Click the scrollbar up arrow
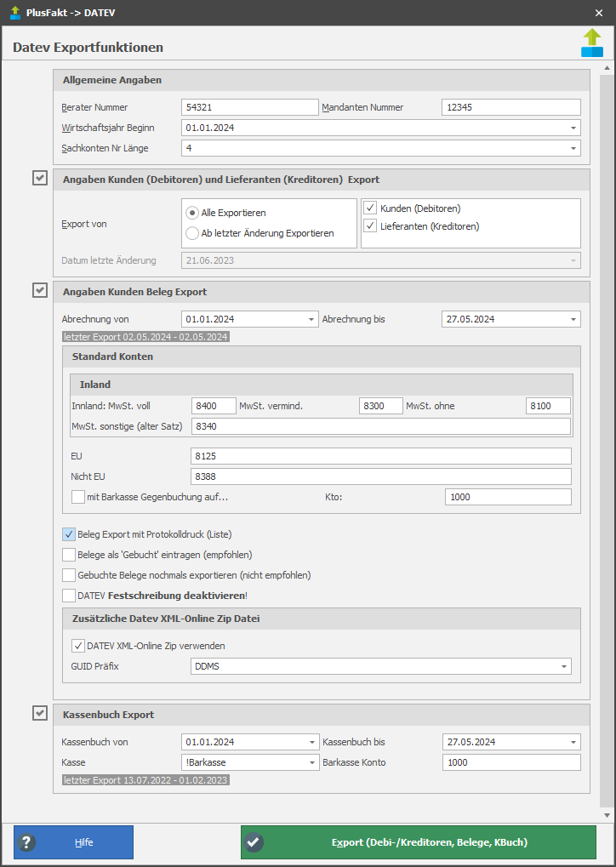616x867 pixels. pyautogui.click(x=607, y=69)
